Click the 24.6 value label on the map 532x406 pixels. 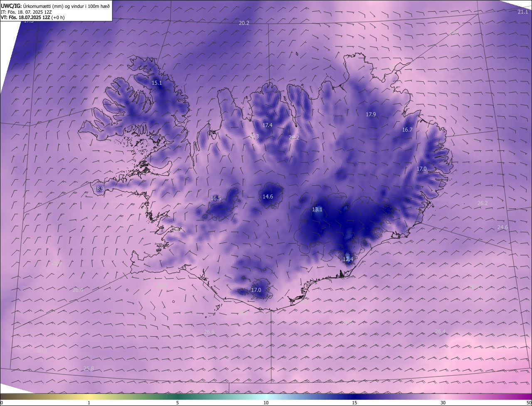tap(502, 227)
